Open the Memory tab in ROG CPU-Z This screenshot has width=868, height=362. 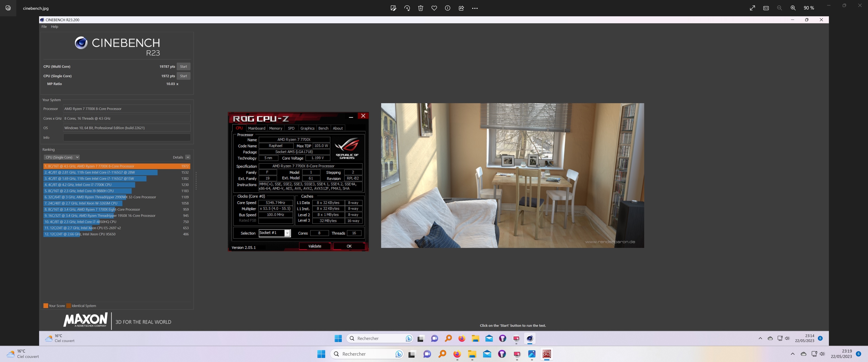point(275,128)
